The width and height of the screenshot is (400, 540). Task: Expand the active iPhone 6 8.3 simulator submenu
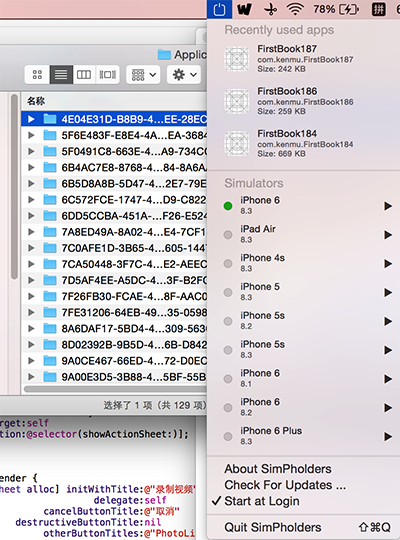tap(388, 206)
